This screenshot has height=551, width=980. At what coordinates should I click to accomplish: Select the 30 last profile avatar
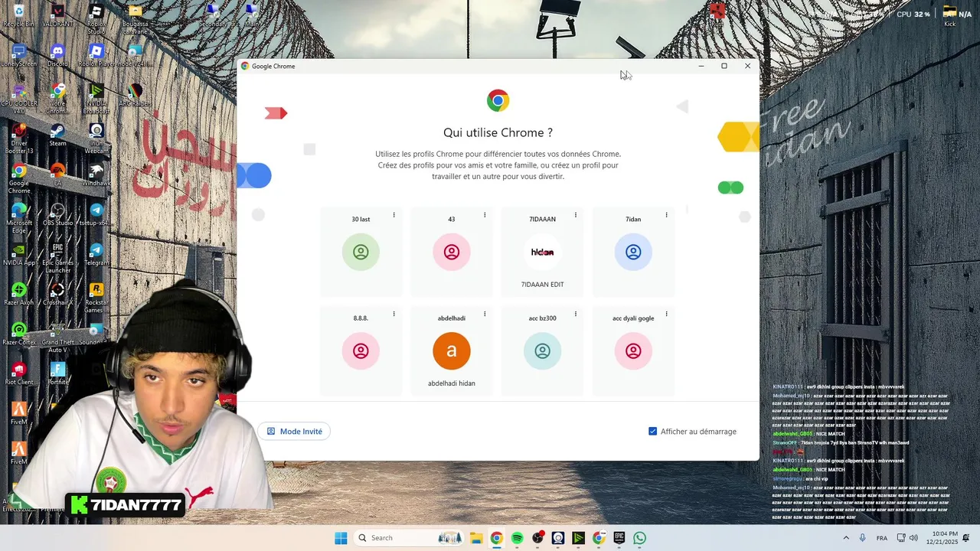click(361, 252)
